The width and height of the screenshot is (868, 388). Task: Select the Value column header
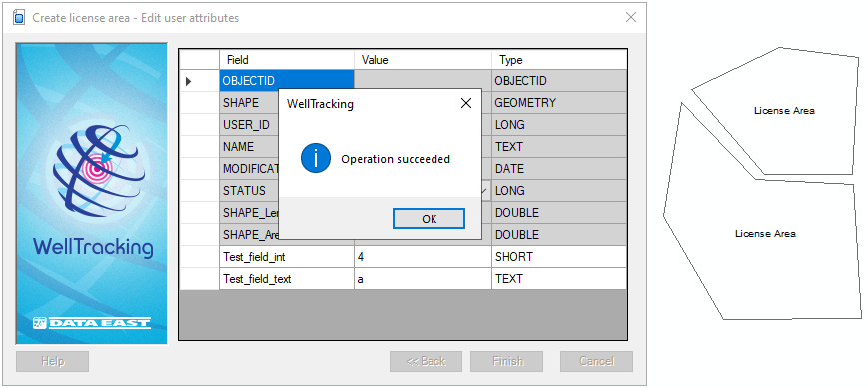[423, 60]
